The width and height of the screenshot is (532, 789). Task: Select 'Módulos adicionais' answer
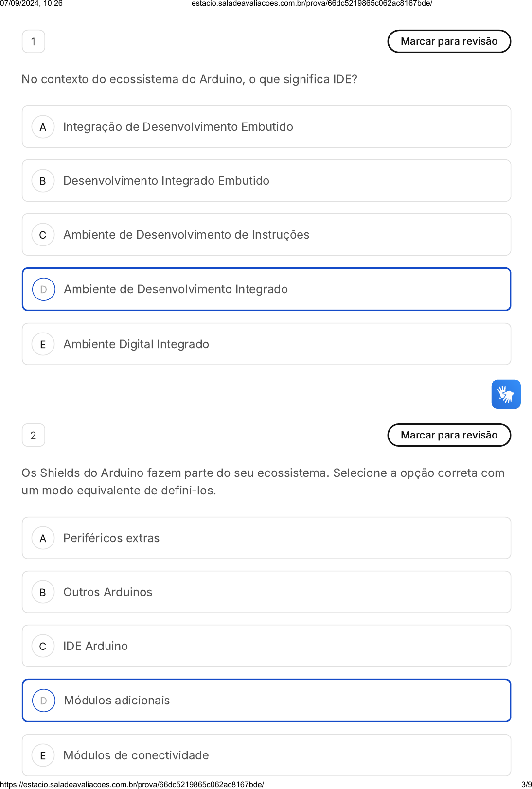(x=266, y=701)
